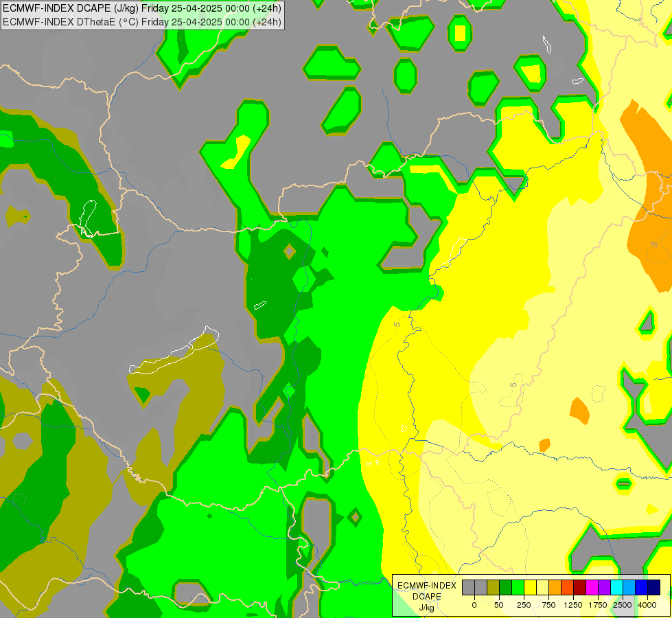Click the legend value label 2500
Viewport: 672px width, 618px height.
[623, 605]
